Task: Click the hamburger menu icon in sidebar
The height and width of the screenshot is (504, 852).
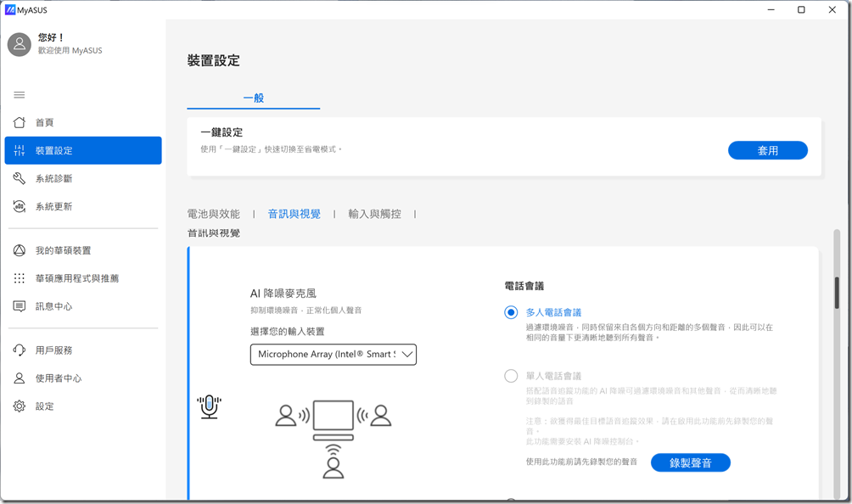Action: click(x=20, y=94)
